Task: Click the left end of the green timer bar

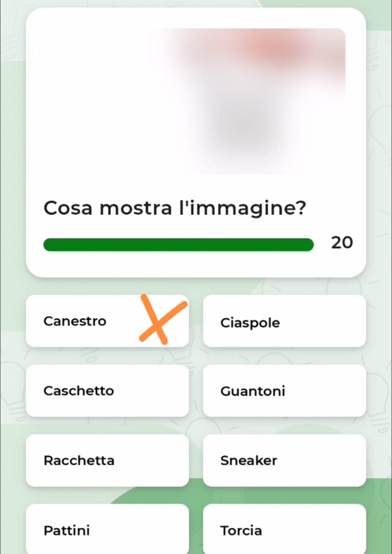Action: pos(49,245)
